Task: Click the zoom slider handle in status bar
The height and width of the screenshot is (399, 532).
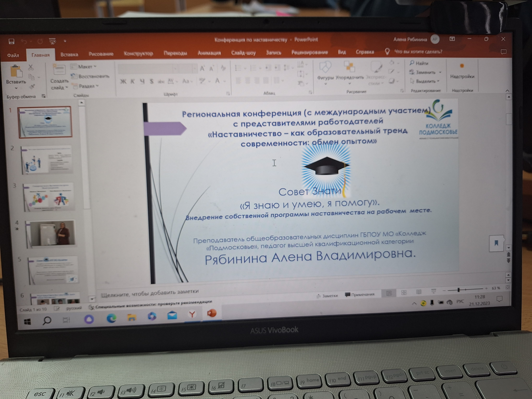Action: coord(458,290)
